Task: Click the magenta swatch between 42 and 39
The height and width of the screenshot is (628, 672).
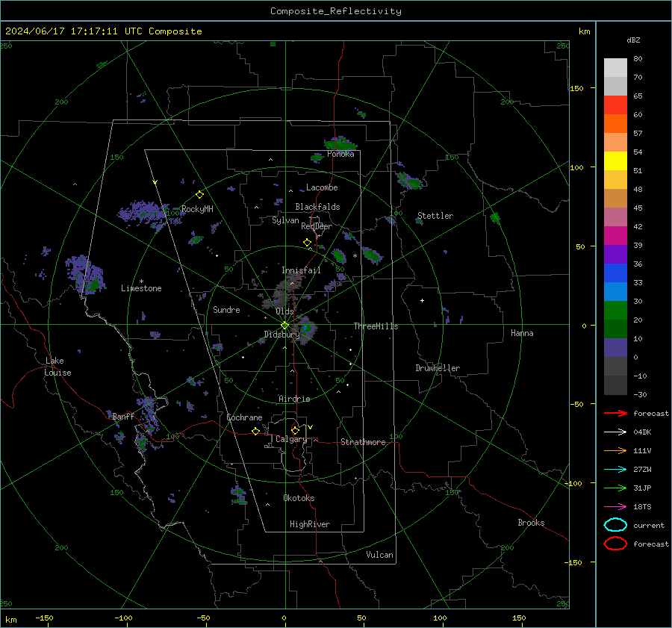Action: point(615,236)
